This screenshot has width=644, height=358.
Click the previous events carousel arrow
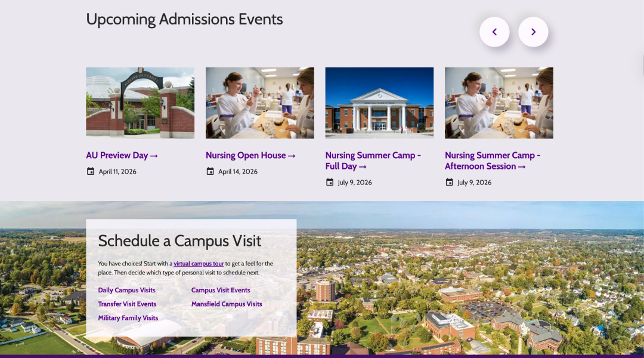[494, 32]
